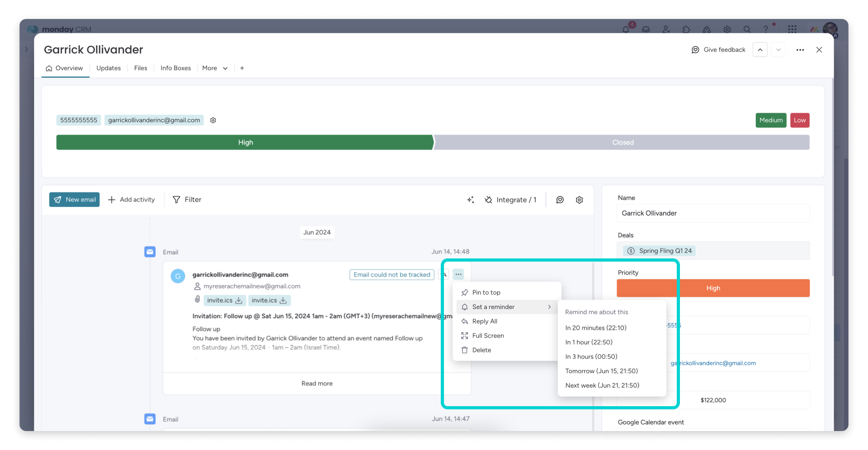Click Read more on the email
The height and width of the screenshot is (450, 868).
[x=317, y=384]
